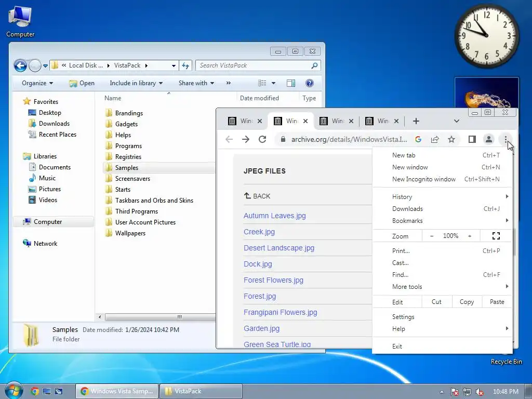Open the Desert Landscape.jpg link
Image resolution: width=532 pixels, height=399 pixels.
pos(279,248)
